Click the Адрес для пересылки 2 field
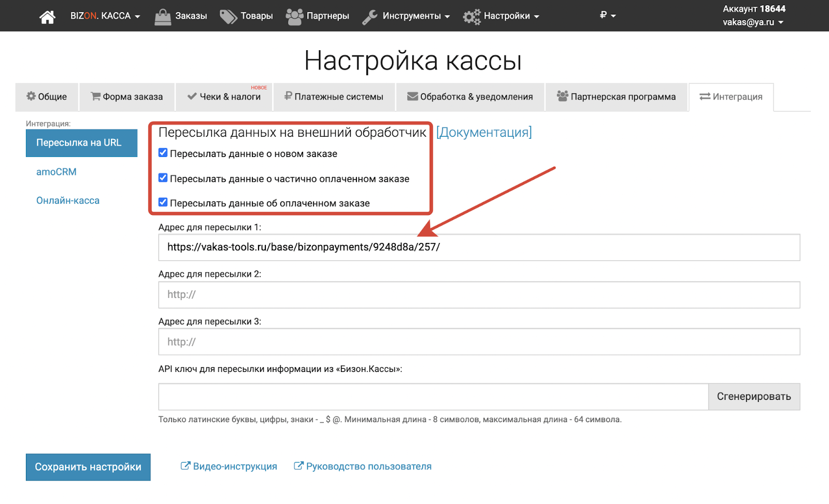The width and height of the screenshot is (829, 504). click(x=479, y=295)
